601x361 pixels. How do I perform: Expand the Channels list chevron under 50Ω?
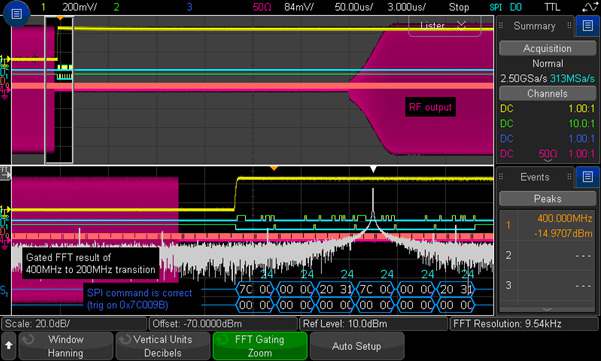coord(548,161)
